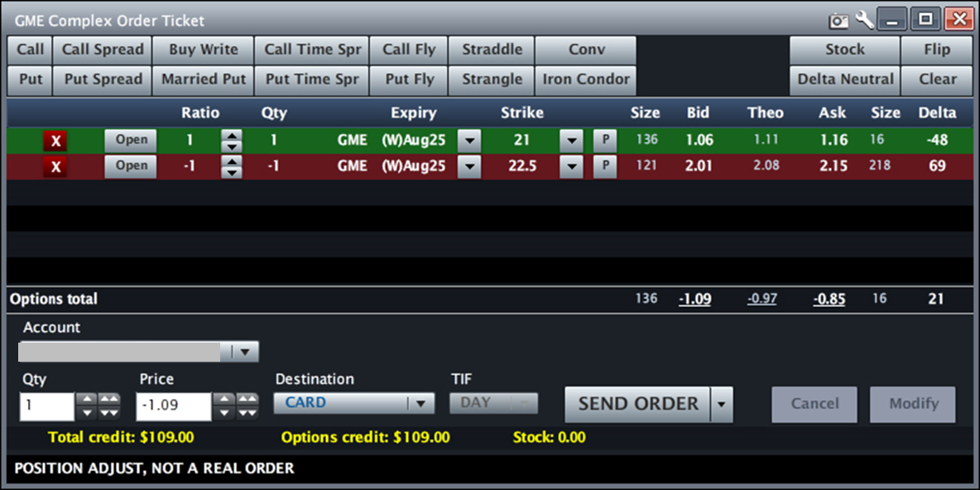Click delta value -48 on the 21 strike row
Viewport: 980px width, 490px height.
pos(938,141)
